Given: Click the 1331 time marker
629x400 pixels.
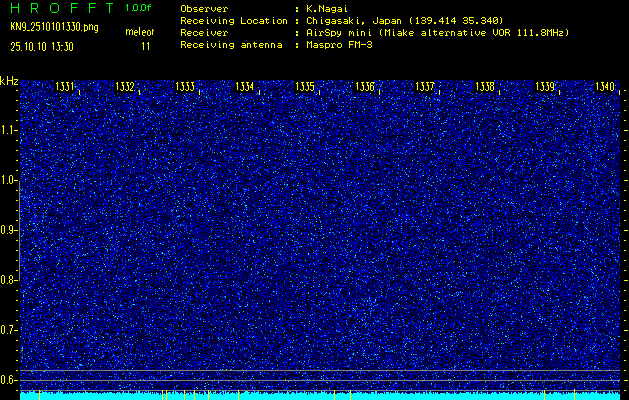Looking at the screenshot, I should click(64, 88).
